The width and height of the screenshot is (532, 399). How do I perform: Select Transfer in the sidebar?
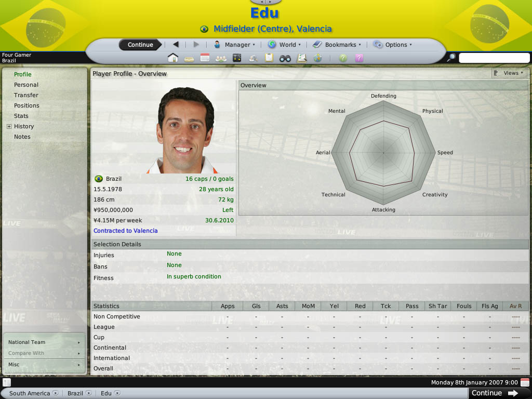tap(26, 96)
